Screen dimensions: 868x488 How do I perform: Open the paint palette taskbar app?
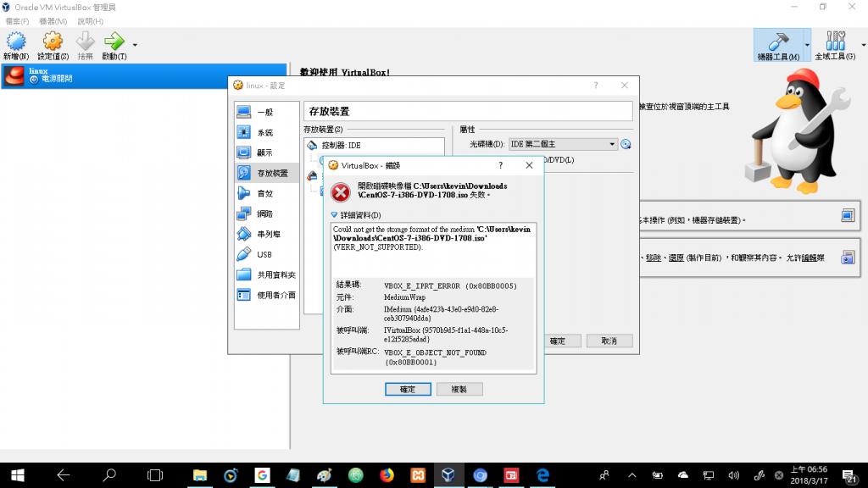325,475
